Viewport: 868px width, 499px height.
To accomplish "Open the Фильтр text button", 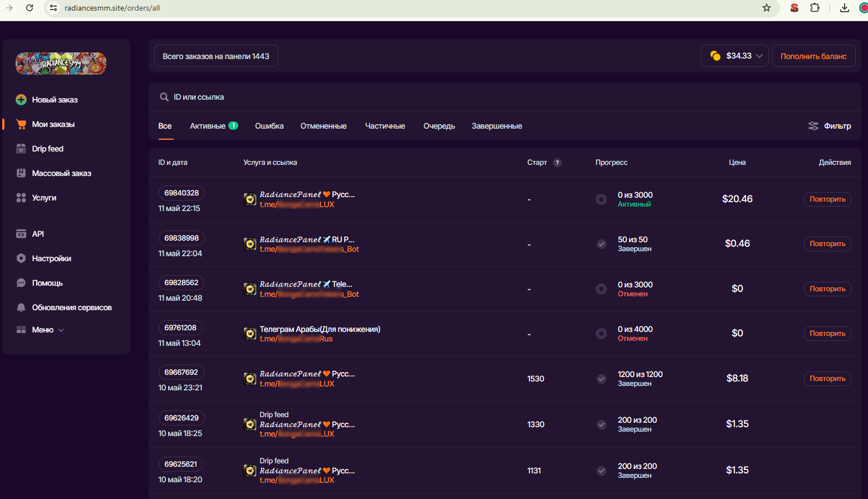I will point(837,126).
